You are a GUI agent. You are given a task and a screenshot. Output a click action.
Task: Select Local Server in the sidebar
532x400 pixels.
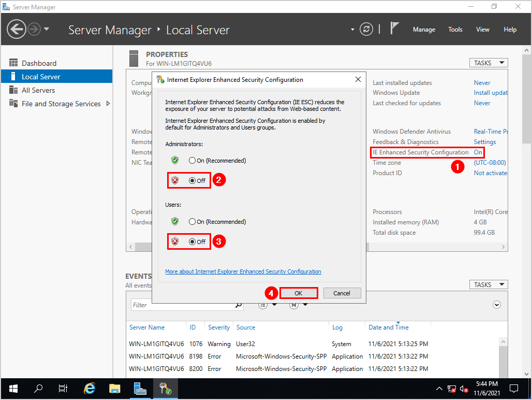click(56, 77)
